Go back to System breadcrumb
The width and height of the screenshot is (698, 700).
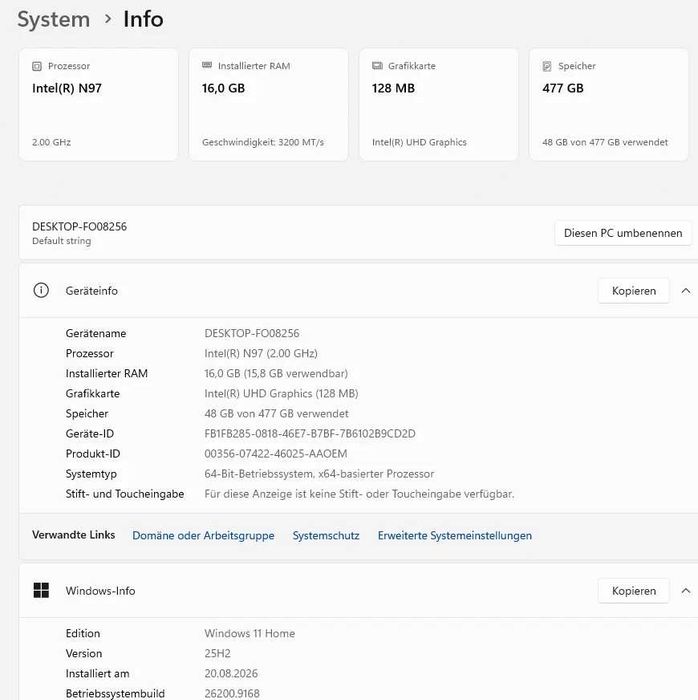(x=54, y=20)
